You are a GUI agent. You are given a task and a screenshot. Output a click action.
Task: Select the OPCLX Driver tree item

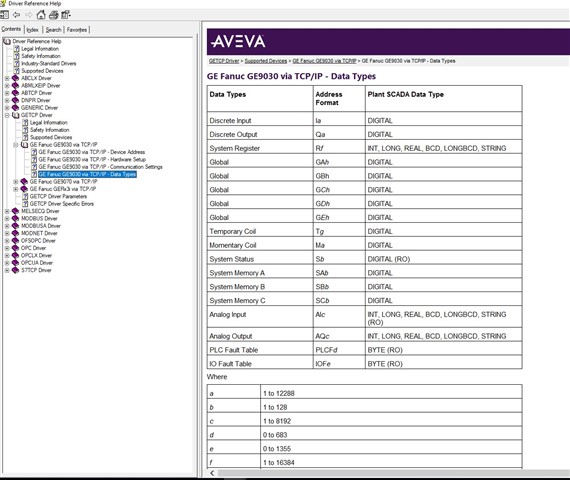[36, 255]
